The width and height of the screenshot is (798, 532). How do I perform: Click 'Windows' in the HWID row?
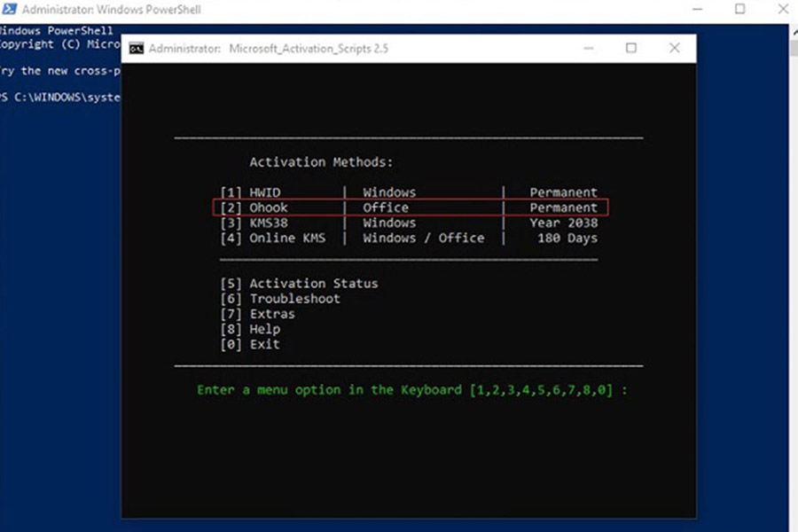[x=389, y=192]
